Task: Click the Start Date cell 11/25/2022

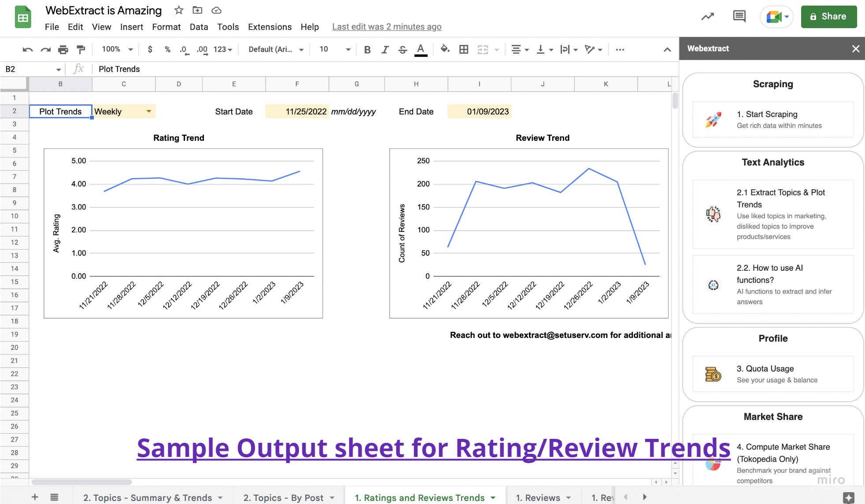Action: 297,111
